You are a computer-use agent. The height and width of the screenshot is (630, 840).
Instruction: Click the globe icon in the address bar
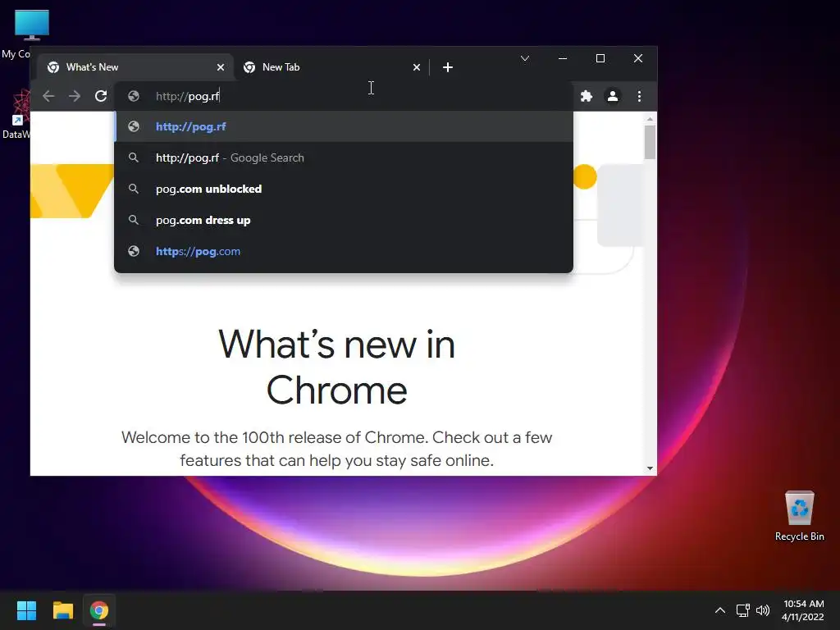(134, 97)
